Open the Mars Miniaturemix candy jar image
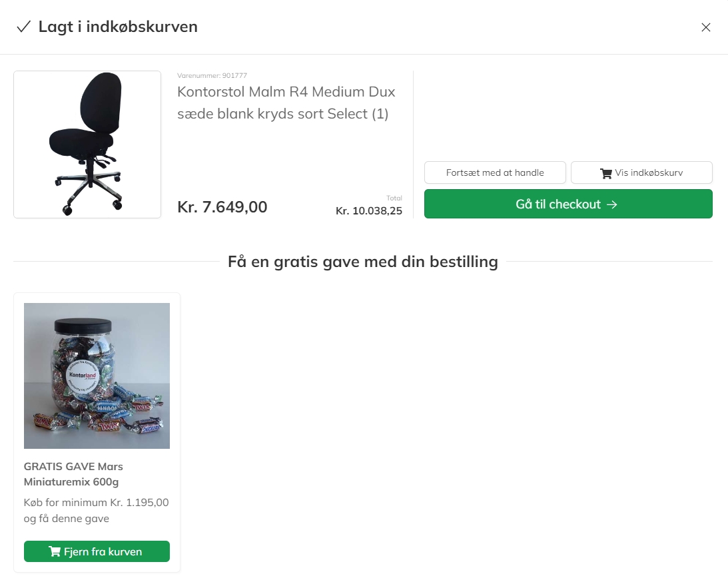The image size is (728, 582). 97,376
